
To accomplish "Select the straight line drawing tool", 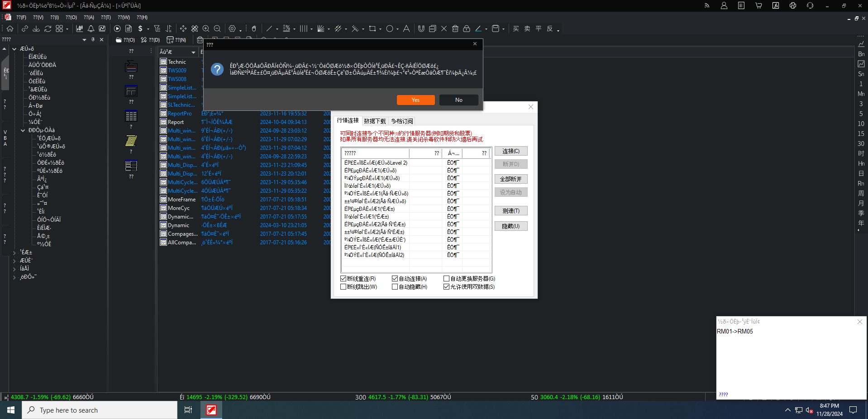I will point(269,29).
